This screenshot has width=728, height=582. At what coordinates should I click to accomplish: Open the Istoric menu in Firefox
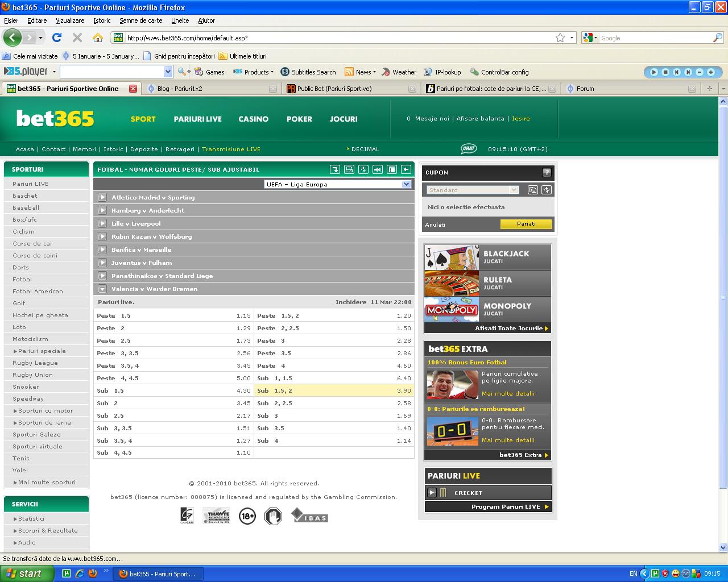coord(102,20)
